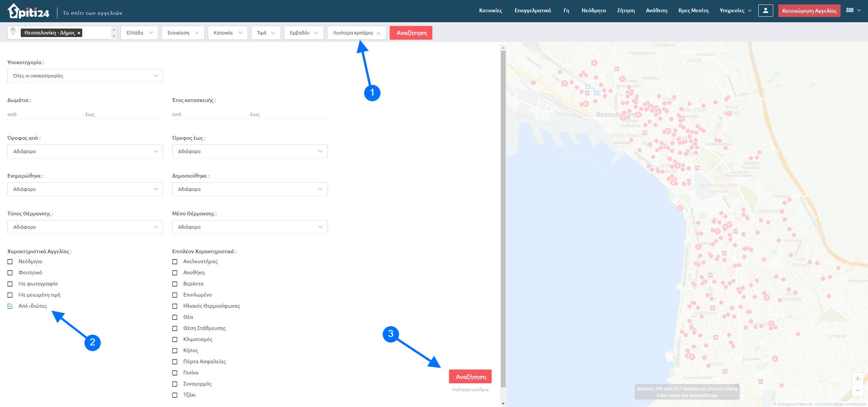Enable the Νεόδμητο checkbox

[x=10, y=262]
